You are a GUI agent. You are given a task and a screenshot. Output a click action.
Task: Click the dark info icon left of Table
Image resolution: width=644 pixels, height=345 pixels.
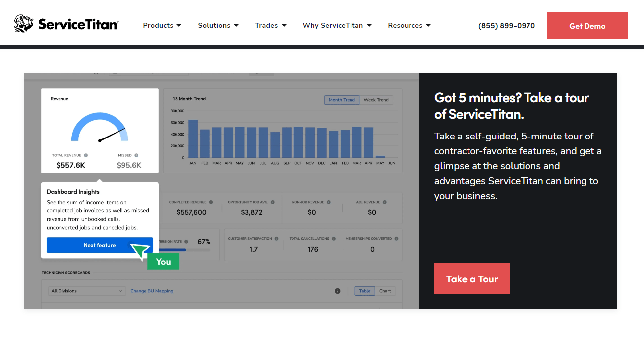(338, 291)
